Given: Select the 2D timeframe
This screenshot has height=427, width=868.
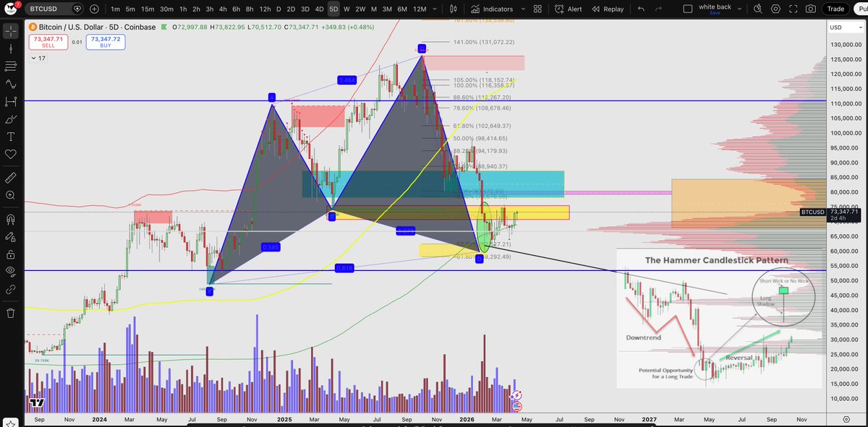Looking at the screenshot, I should 291,9.
